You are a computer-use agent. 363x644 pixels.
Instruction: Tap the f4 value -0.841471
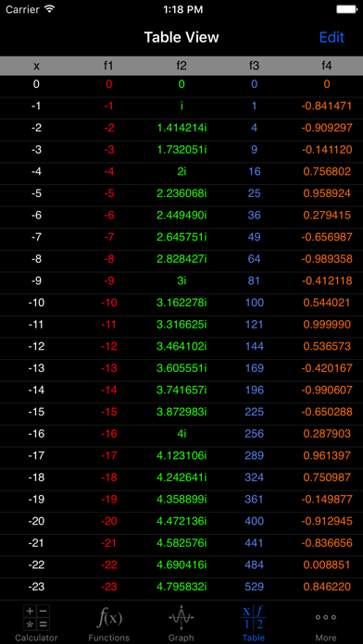pos(326,106)
